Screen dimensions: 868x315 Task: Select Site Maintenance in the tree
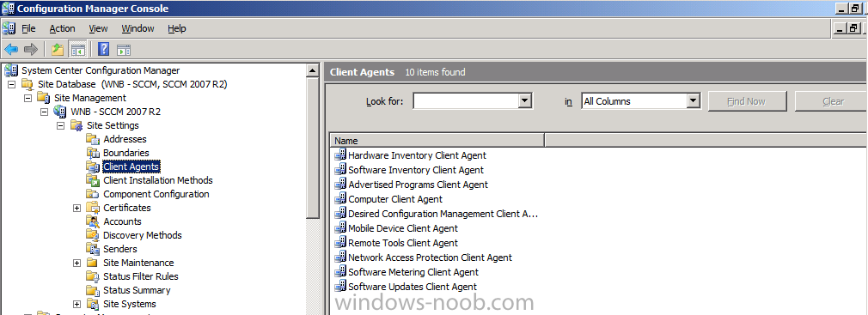[138, 263]
